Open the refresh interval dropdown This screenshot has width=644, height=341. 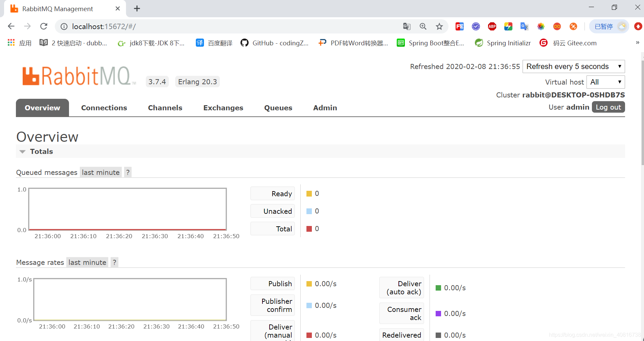[574, 67]
